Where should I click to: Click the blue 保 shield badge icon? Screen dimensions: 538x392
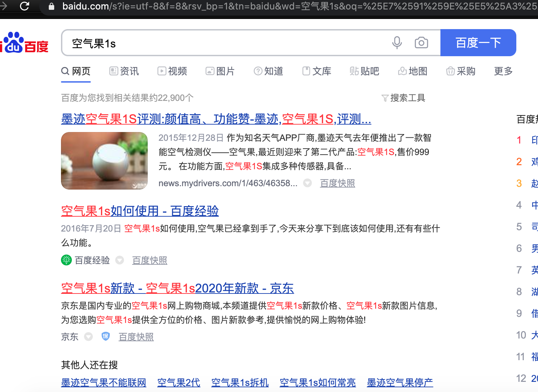pyautogui.click(x=106, y=336)
